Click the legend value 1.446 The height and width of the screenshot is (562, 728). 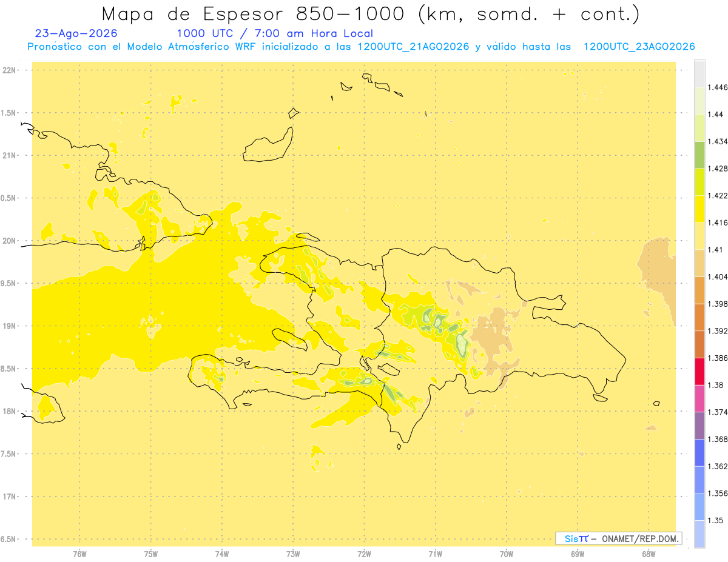(x=719, y=87)
